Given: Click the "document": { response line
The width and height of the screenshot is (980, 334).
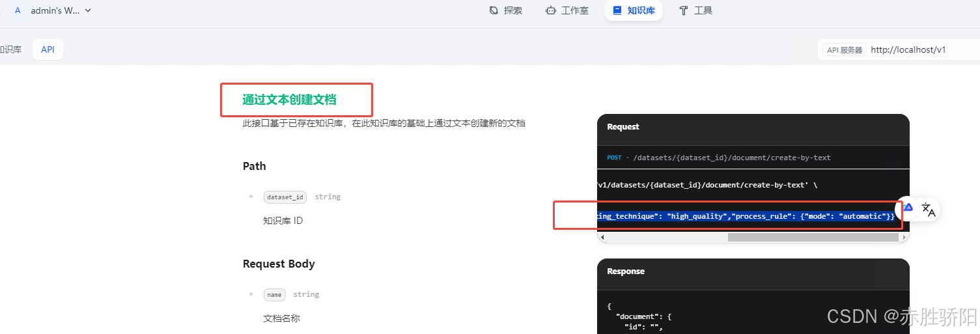Looking at the screenshot, I should (x=643, y=317).
